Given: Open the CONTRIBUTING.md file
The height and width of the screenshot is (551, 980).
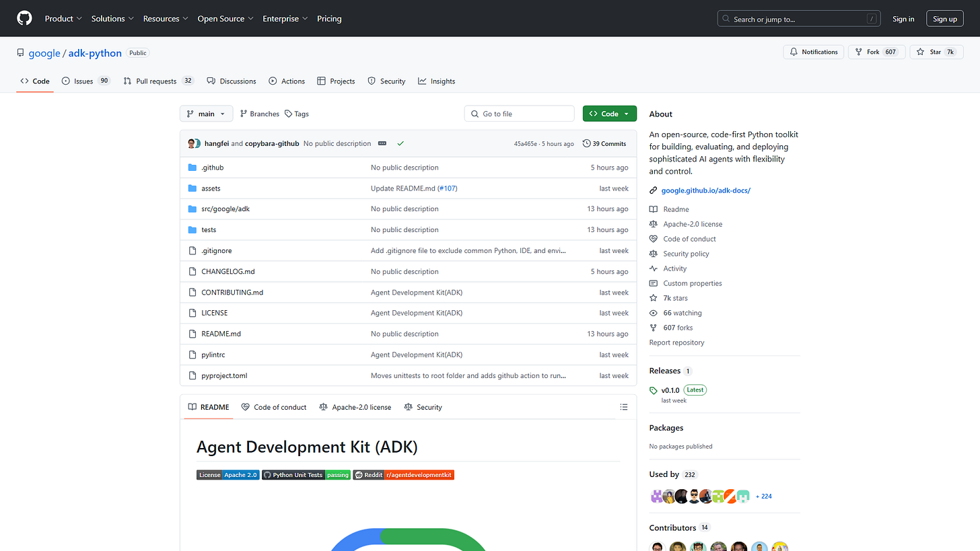Looking at the screenshot, I should [232, 293].
